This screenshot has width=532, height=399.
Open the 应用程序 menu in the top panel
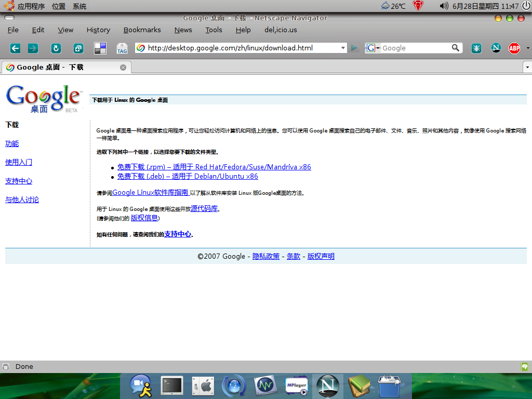(x=31, y=6)
